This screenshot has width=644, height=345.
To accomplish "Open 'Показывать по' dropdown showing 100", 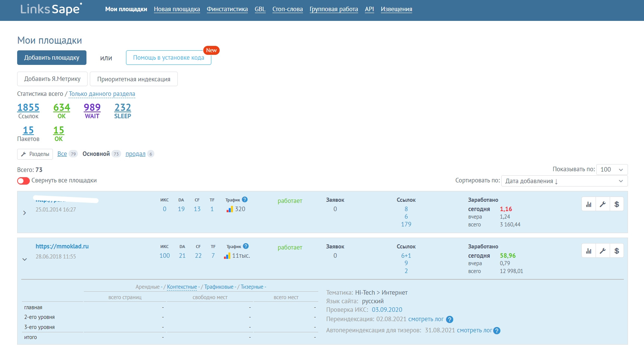I will click(x=612, y=169).
